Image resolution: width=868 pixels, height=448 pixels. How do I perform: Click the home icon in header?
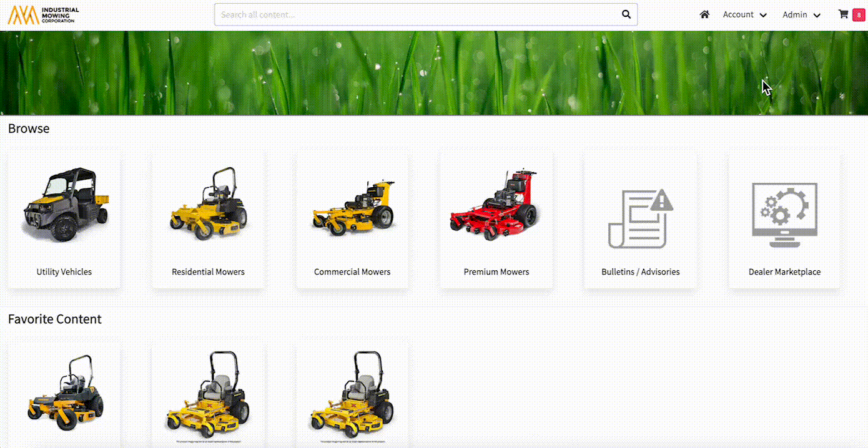704,14
